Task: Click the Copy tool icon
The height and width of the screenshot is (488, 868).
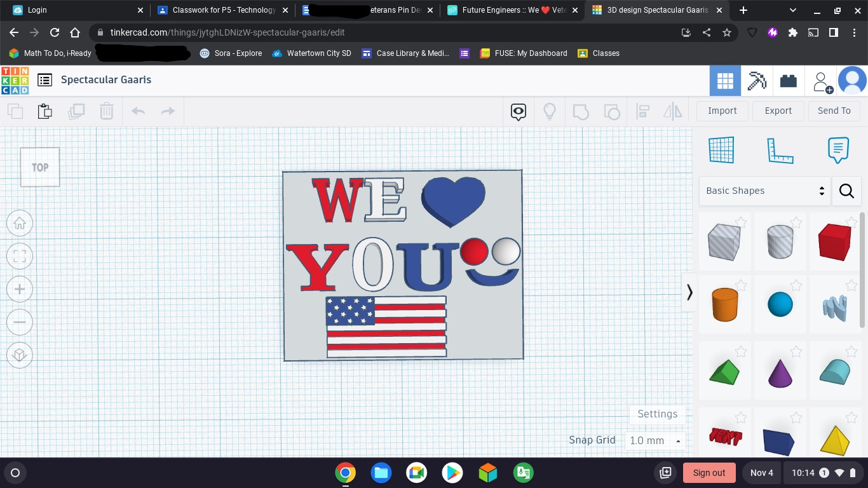Action: click(15, 111)
